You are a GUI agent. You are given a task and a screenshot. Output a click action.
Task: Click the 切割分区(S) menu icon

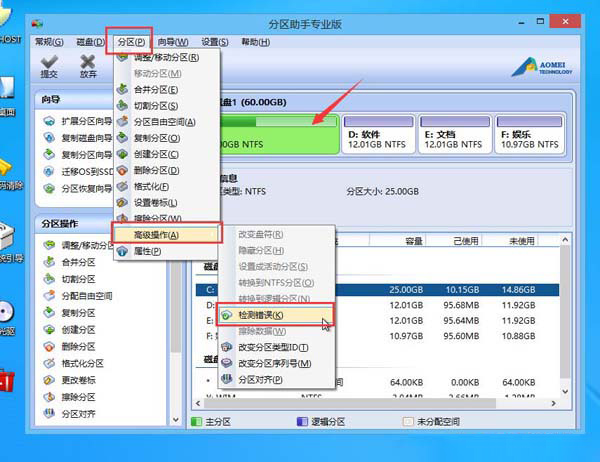pos(122,105)
